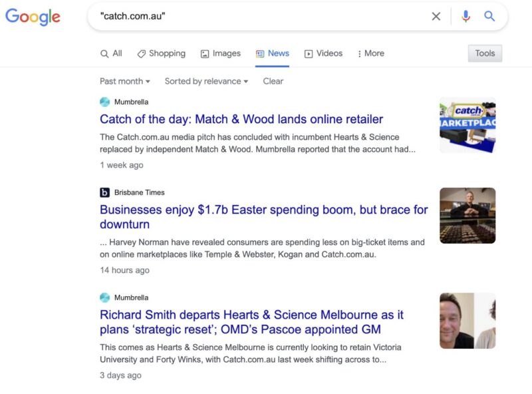
Task: Click the Easter chocolate shop thumbnail
Action: (x=467, y=216)
